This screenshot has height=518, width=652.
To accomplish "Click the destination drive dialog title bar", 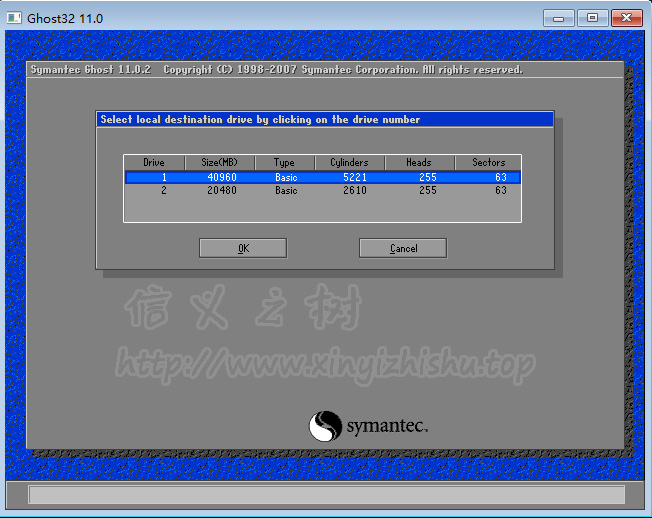I will coord(325,119).
